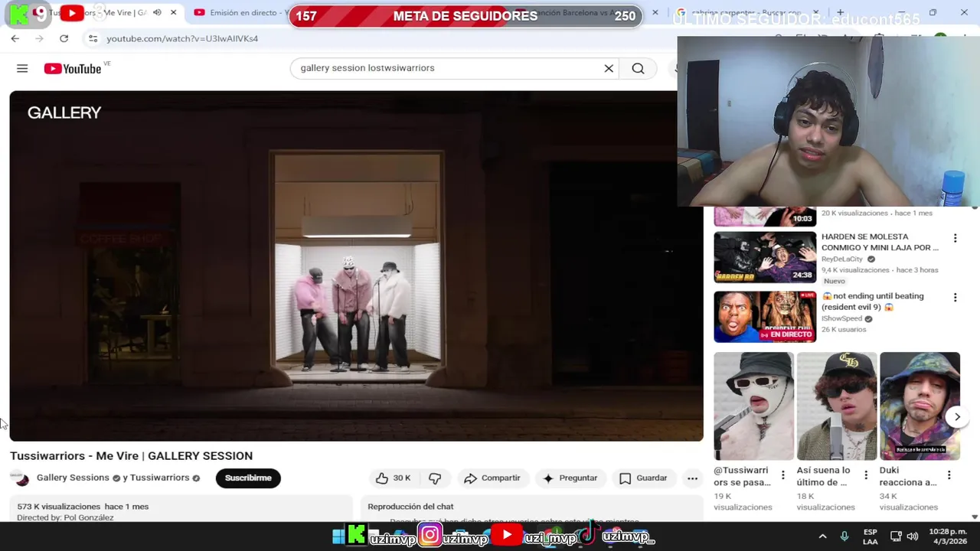Viewport: 980px width, 551px height.
Task: Run the search with the magnifier button
Action: point(638,68)
